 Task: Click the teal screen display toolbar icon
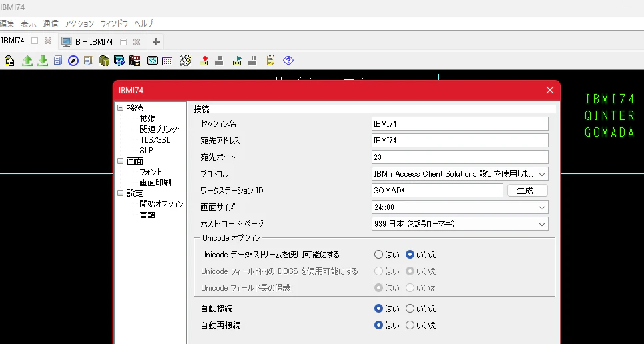[153, 61]
